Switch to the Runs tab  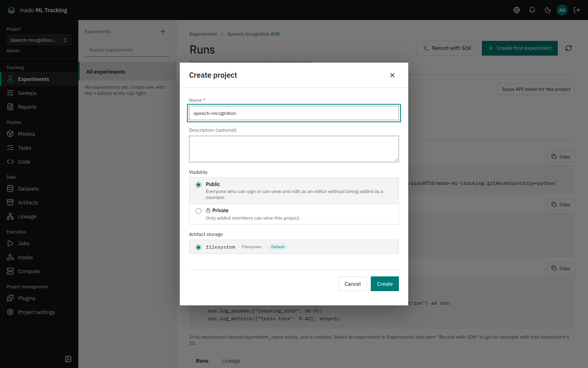point(202,361)
